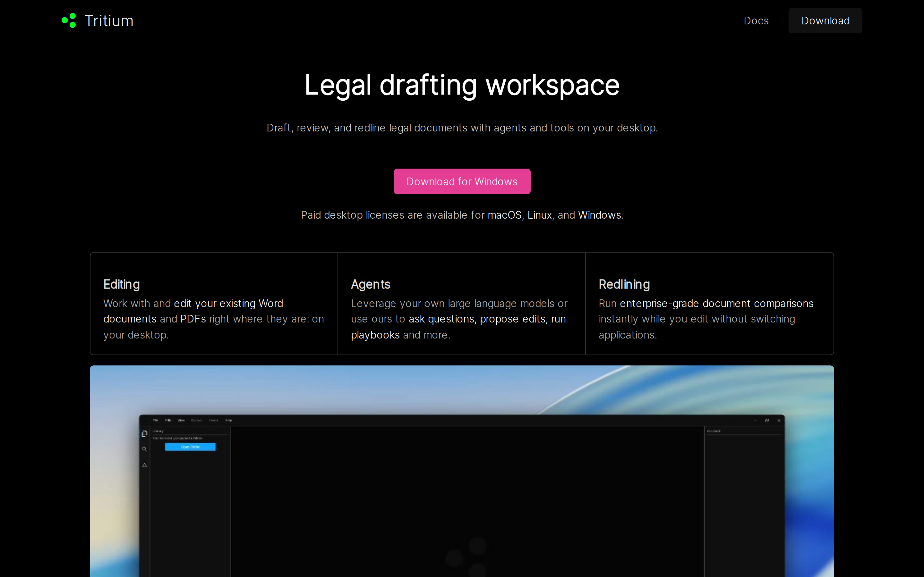Open the View menu in app preview
Viewport: 924px width, 577px height.
pyautogui.click(x=181, y=420)
